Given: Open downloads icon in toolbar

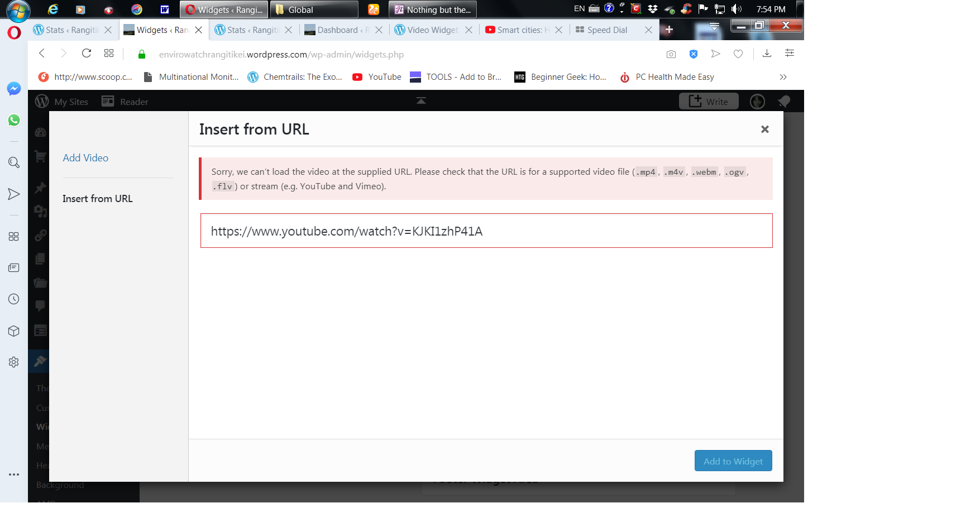Looking at the screenshot, I should 767,54.
